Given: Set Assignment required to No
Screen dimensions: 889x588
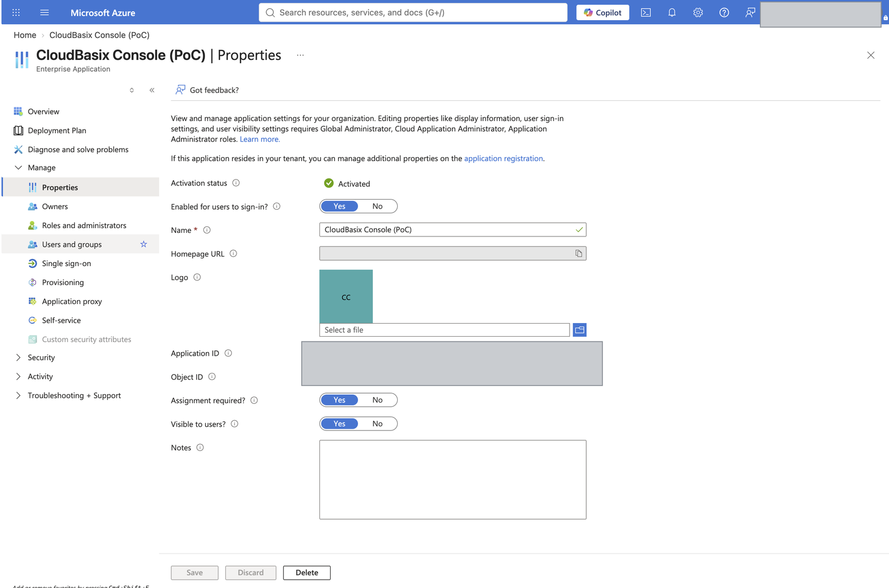Looking at the screenshot, I should tap(378, 400).
